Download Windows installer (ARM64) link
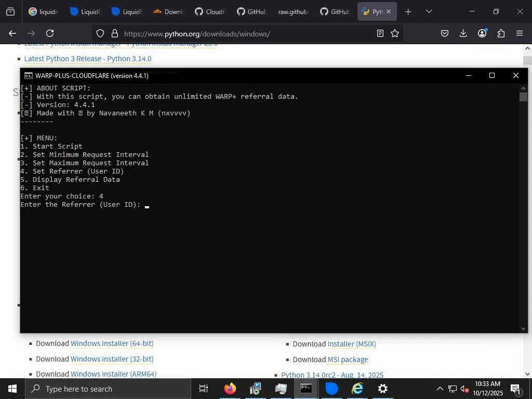532x399 pixels. click(x=113, y=374)
